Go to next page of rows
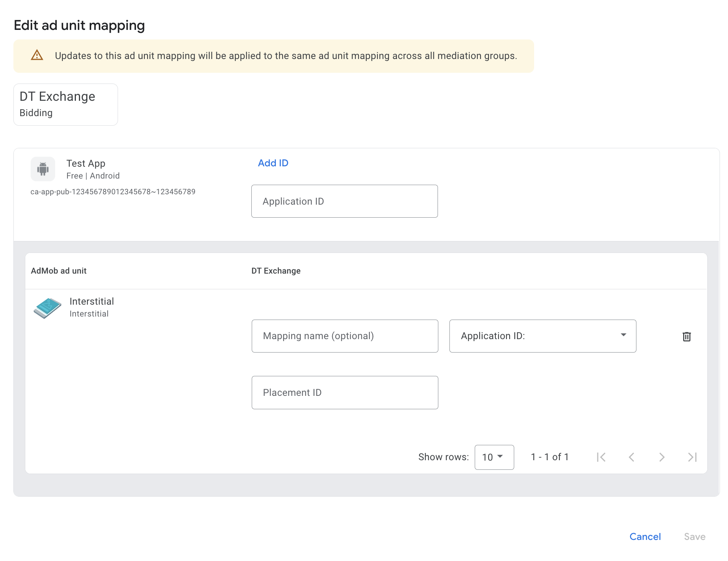The height and width of the screenshot is (561, 728). coord(662,457)
